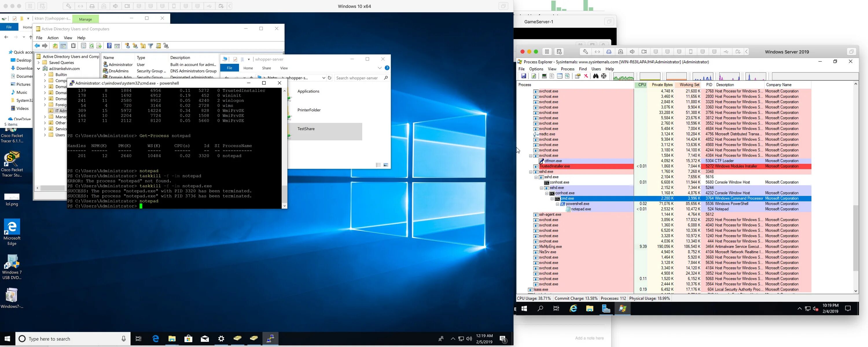
Task: Expand Builtin folder in Active Directory tree
Action: (x=45, y=75)
